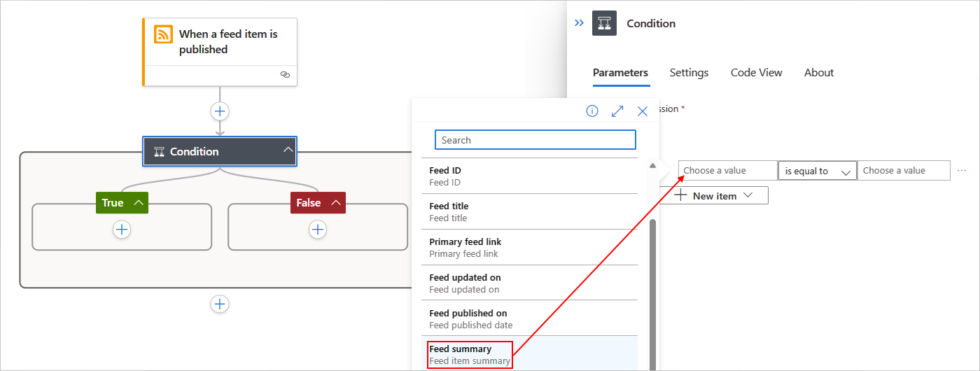Collapse the False branch

[335, 202]
